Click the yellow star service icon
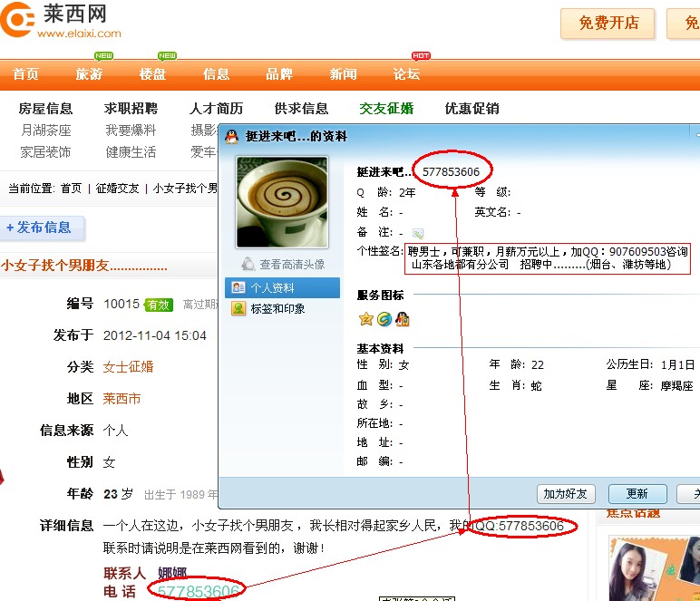 [365, 319]
